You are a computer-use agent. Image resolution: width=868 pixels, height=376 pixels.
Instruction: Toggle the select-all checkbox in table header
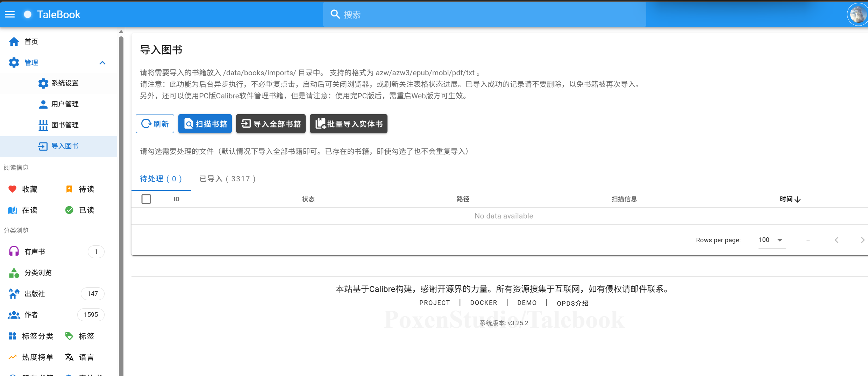pyautogui.click(x=147, y=199)
